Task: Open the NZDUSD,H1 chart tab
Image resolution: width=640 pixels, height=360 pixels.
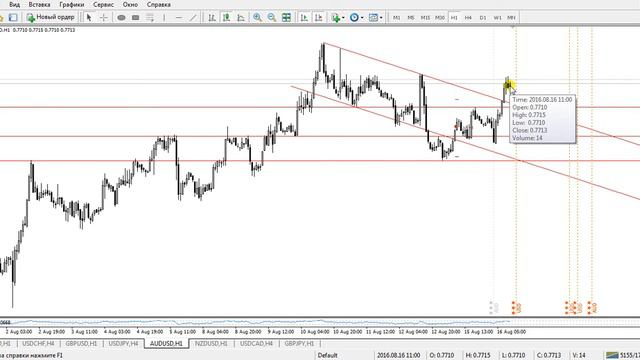Action: pos(211,344)
